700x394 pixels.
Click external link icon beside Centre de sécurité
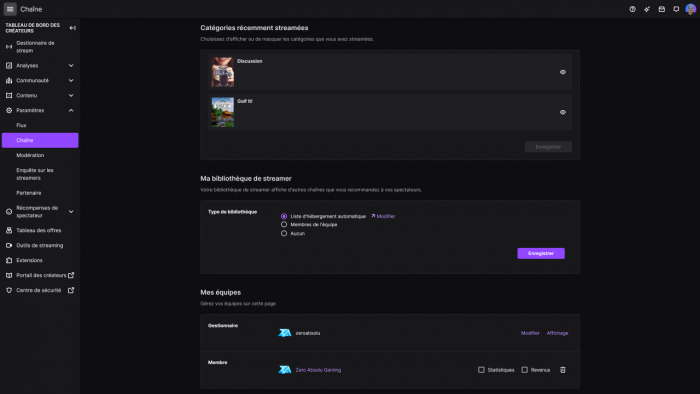[71, 290]
